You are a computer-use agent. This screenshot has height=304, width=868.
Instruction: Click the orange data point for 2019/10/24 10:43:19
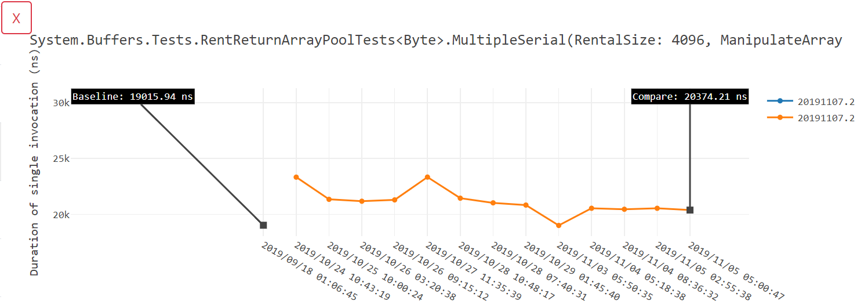pyautogui.click(x=296, y=177)
